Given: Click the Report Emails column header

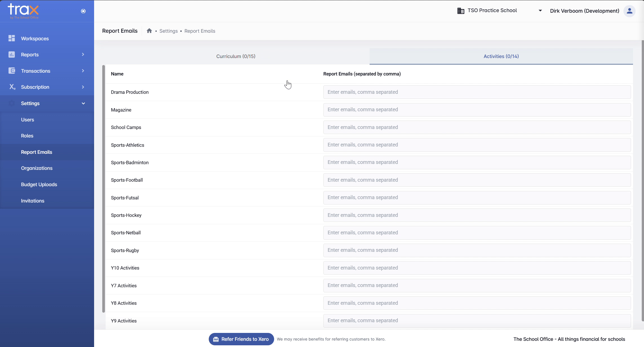Looking at the screenshot, I should click(362, 74).
